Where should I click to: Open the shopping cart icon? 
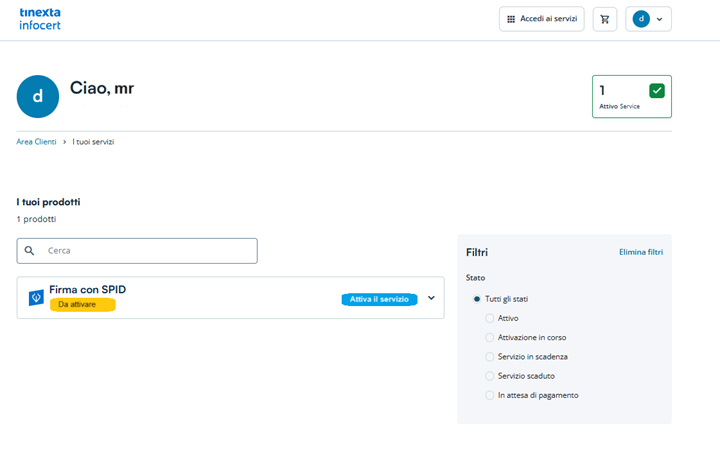tap(604, 19)
